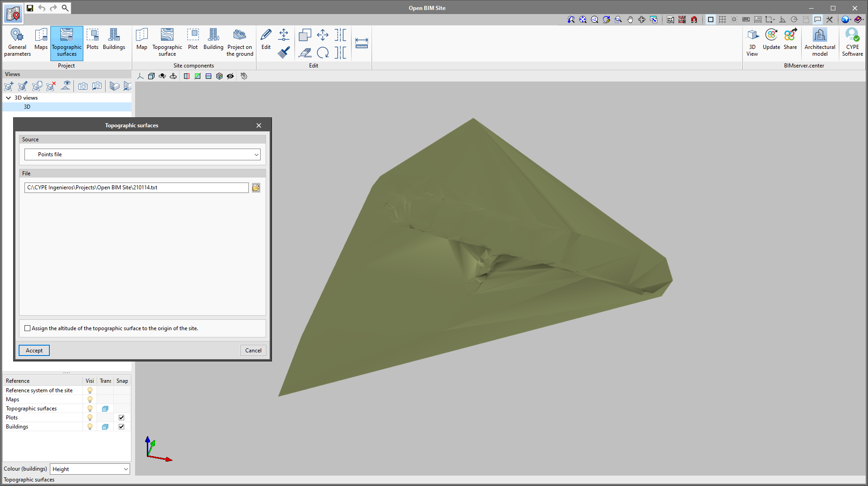The width and height of the screenshot is (868, 486).
Task: Open the world globe dropdown arrow
Action: coord(850,19)
